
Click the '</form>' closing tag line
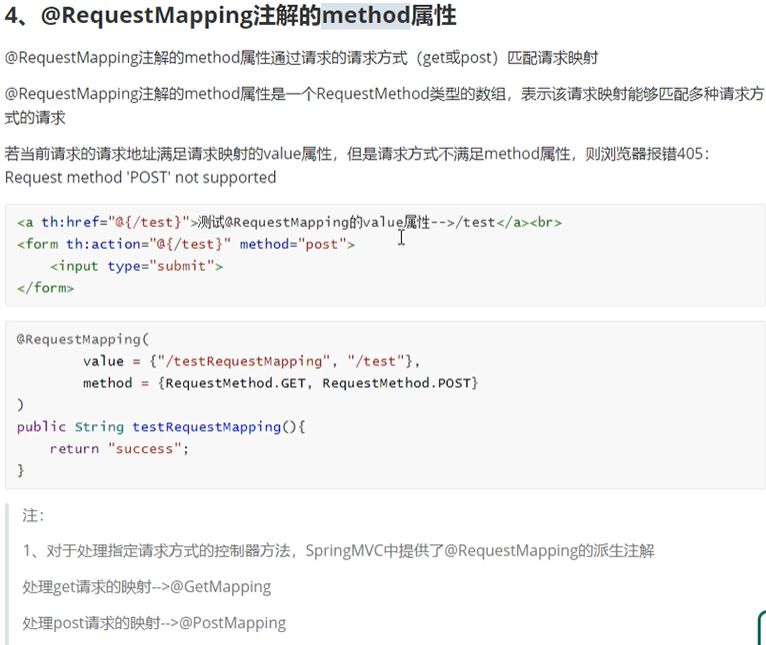click(x=45, y=288)
